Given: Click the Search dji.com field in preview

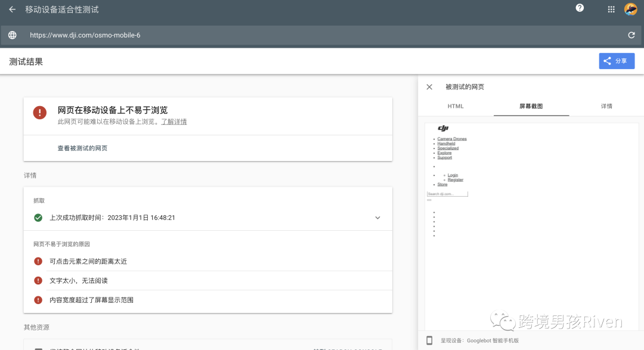Looking at the screenshot, I should pos(447,194).
